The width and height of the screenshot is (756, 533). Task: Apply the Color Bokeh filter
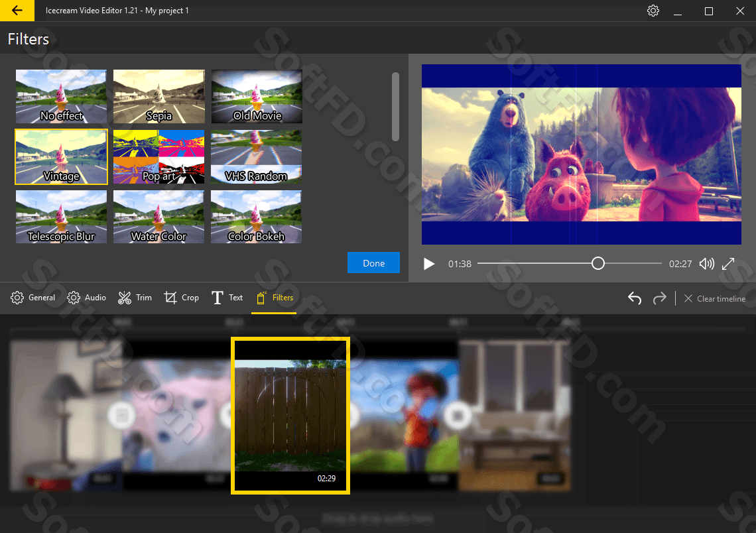257,217
